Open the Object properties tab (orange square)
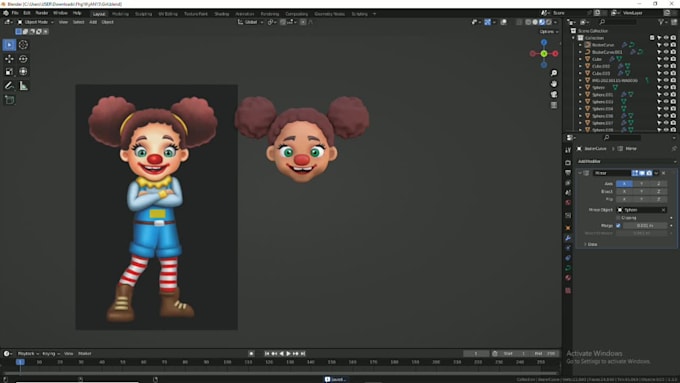 tap(568, 228)
